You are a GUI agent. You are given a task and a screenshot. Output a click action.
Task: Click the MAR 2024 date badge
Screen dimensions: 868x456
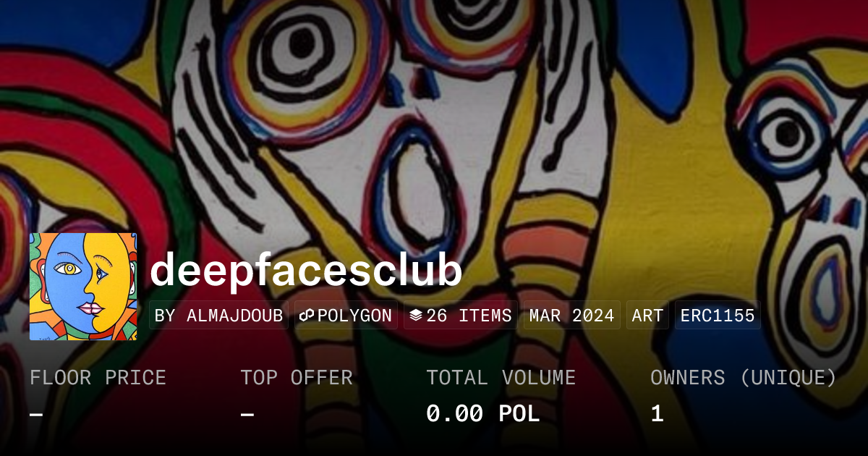click(571, 316)
